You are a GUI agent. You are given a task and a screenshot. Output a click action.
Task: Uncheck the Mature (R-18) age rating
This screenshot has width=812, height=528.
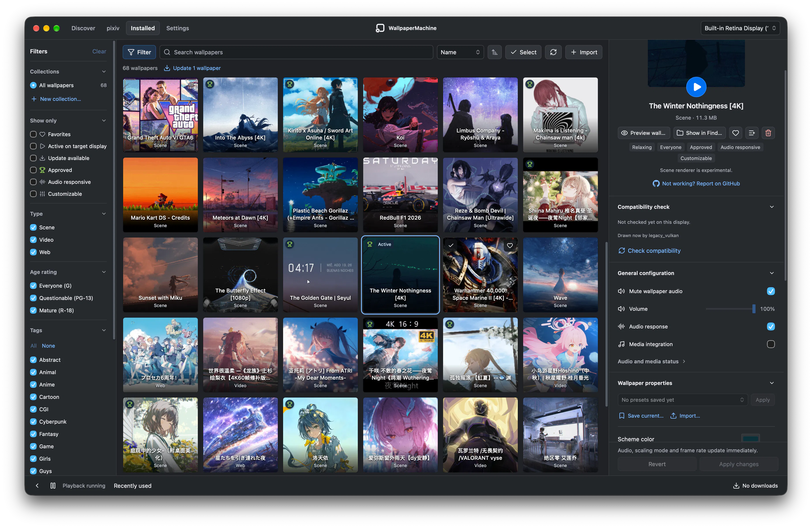[33, 310]
